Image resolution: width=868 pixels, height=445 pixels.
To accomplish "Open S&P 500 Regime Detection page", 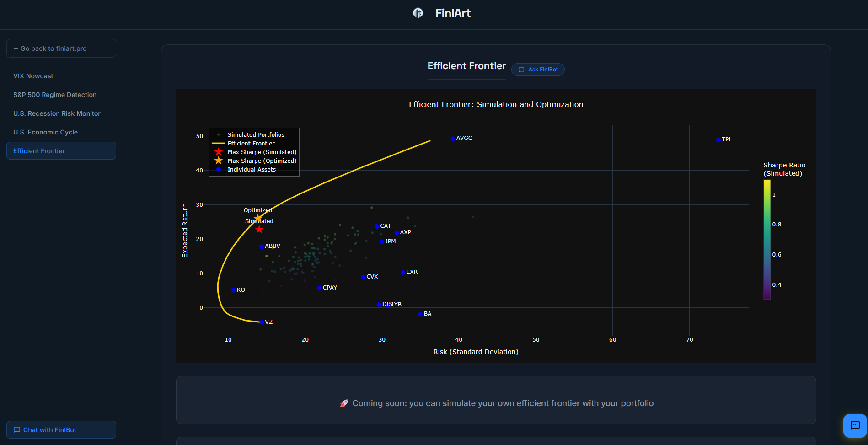I will [61, 95].
